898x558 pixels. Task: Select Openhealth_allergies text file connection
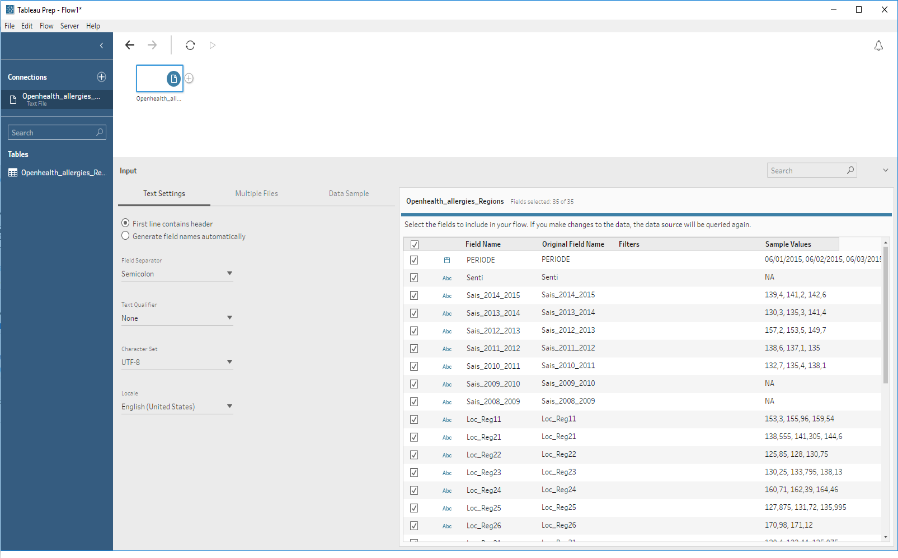point(57,99)
